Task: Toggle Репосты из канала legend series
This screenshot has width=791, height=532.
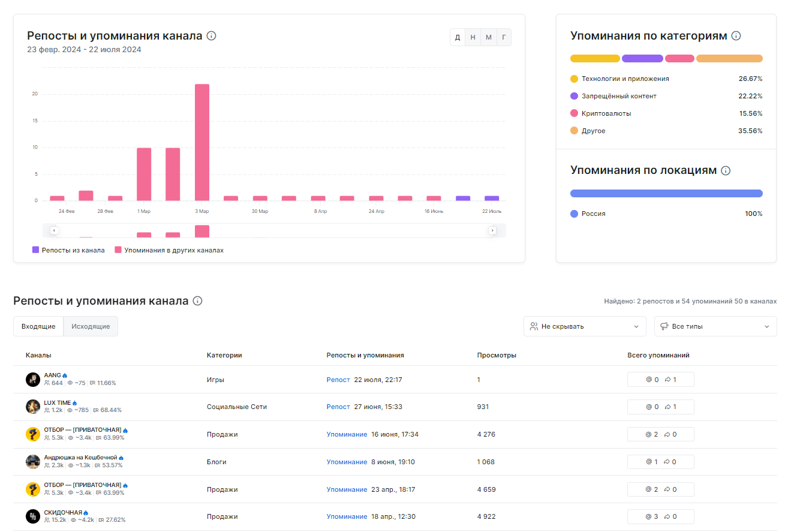Action: (68, 250)
